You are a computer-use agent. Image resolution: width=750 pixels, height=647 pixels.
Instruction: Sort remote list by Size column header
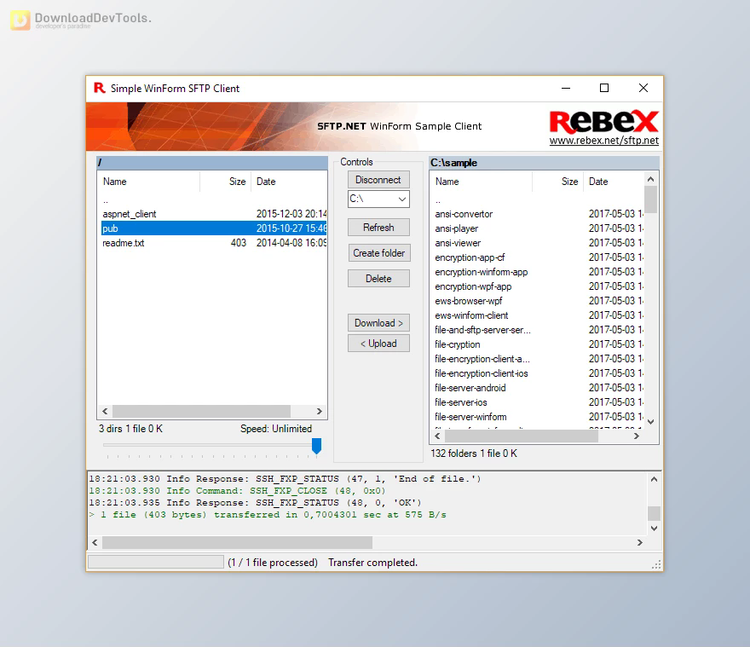[225, 182]
